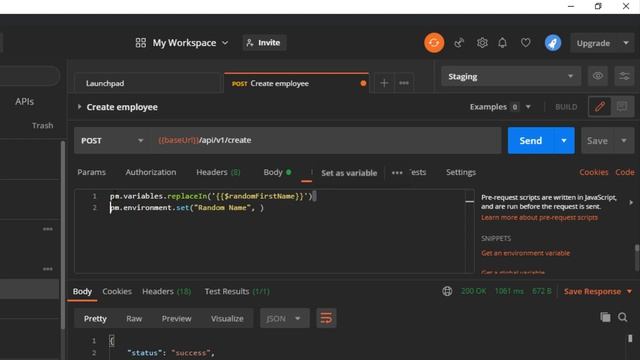Open more request tabs ellipsis
Image resolution: width=640 pixels, height=360 pixels.
pos(397,173)
